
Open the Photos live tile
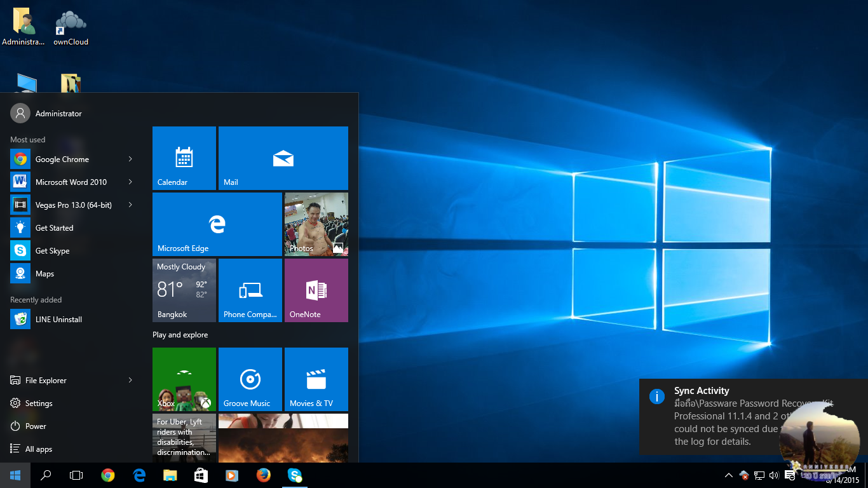[316, 224]
